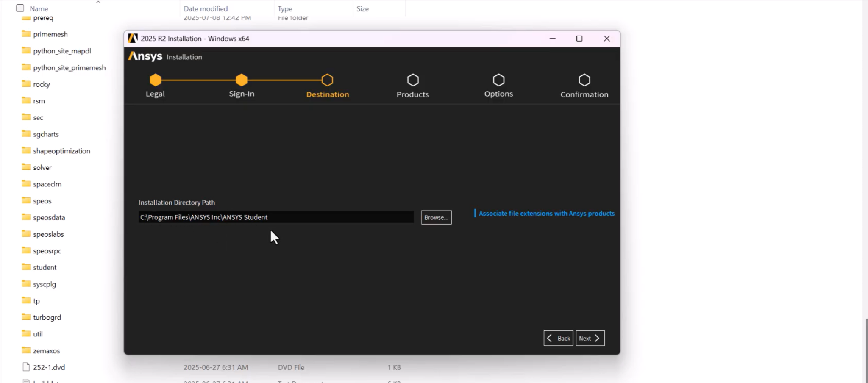Tick the select-all checkbox beside Name
Viewport: 868px width, 383px height.
coord(20,8)
